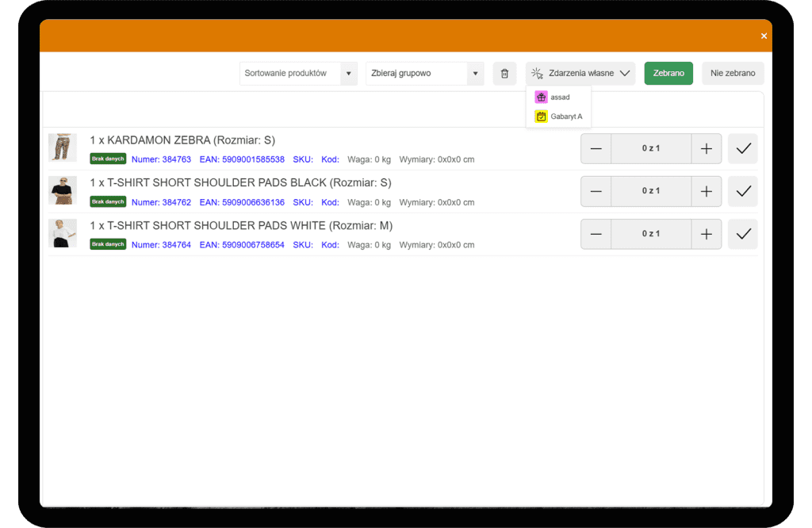Check off T-SHIRT SHORT SHOULDER PADS BLACK
Image resolution: width=812 pixels, height=528 pixels.
pos(743,191)
